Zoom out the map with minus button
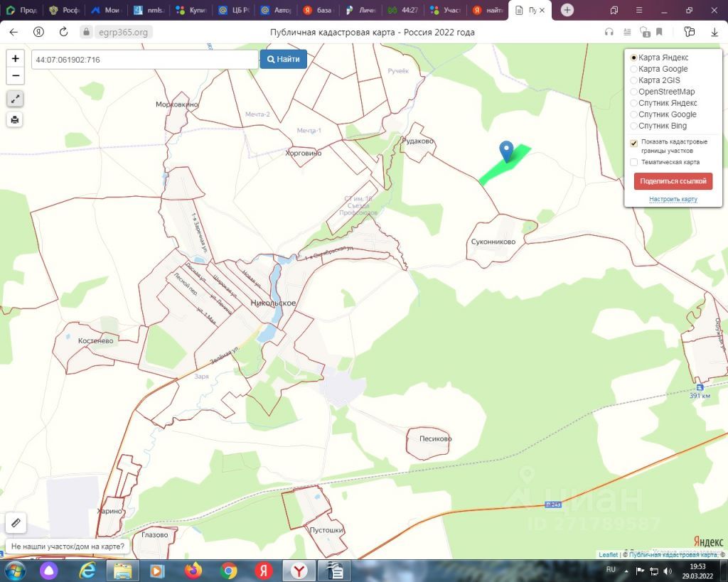 (16, 75)
